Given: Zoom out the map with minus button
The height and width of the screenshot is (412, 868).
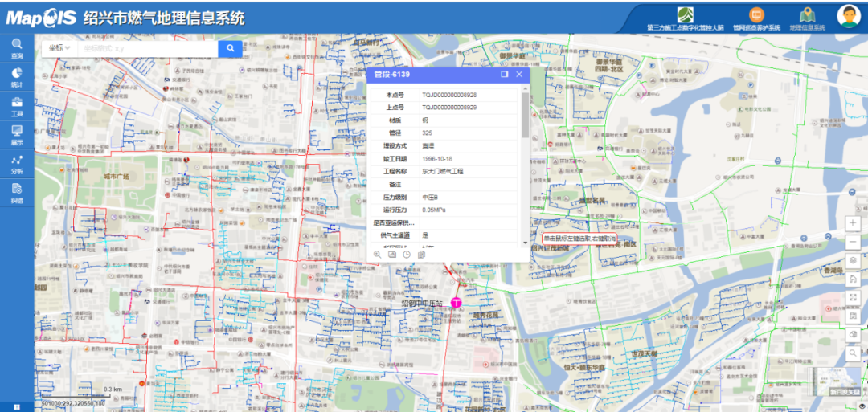Looking at the screenshot, I should coord(853,242).
